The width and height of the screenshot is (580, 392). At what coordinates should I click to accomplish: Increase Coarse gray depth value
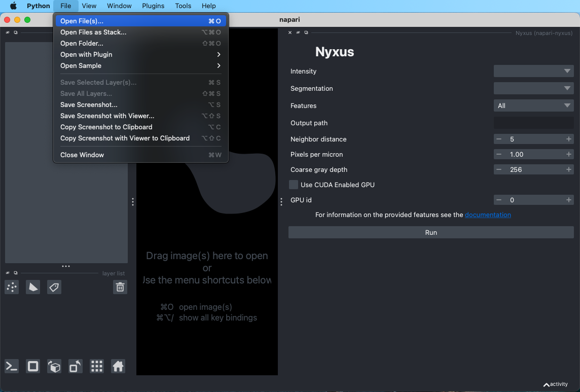click(x=568, y=169)
